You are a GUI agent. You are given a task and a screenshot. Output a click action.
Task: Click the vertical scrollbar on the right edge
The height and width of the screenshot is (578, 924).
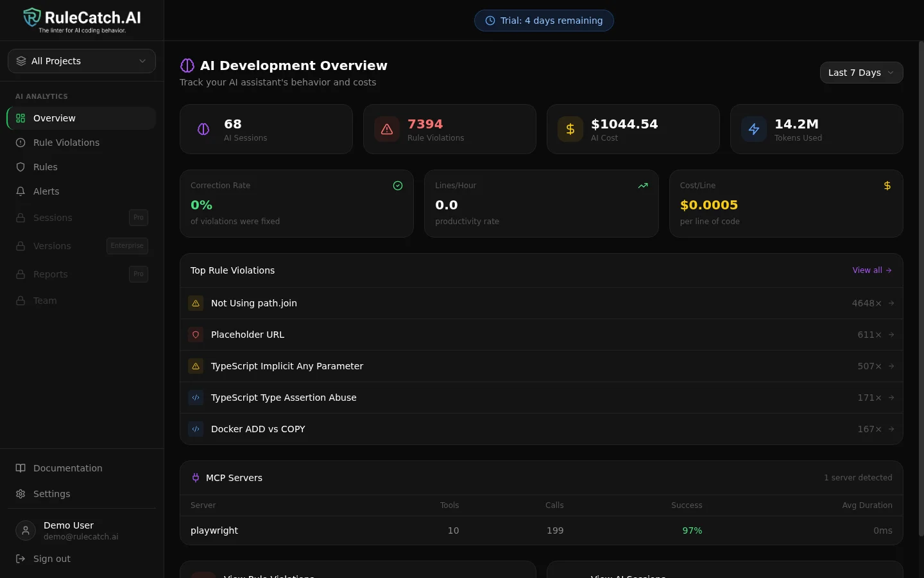(921, 289)
